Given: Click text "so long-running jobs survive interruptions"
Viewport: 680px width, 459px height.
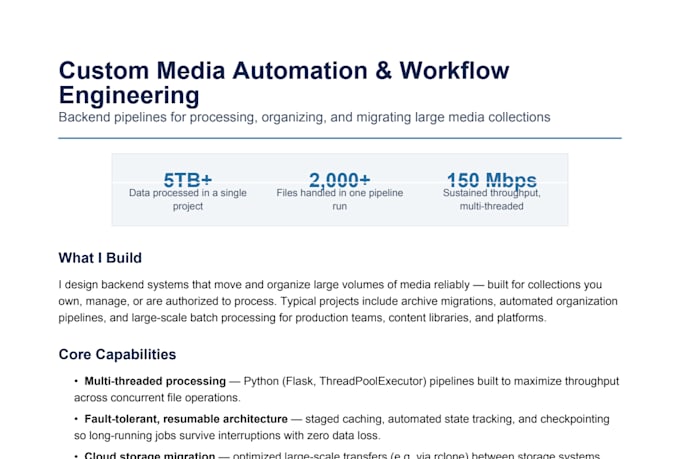Looking at the screenshot, I should tap(177, 436).
